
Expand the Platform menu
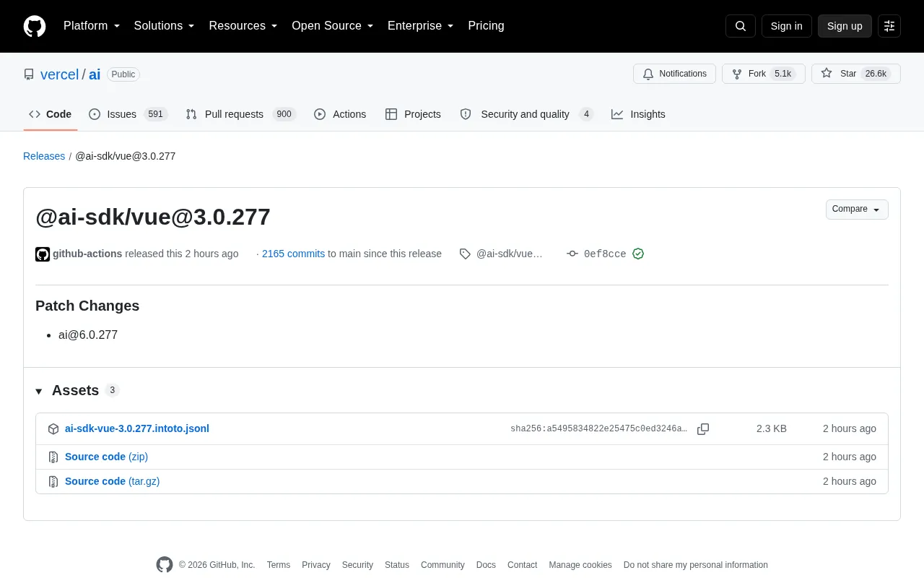point(92,26)
